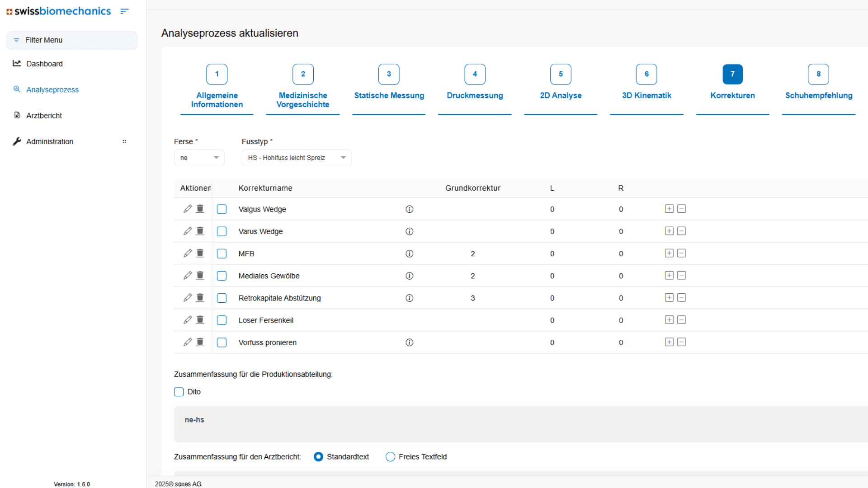Expand the Administration menu item

[x=50, y=141]
